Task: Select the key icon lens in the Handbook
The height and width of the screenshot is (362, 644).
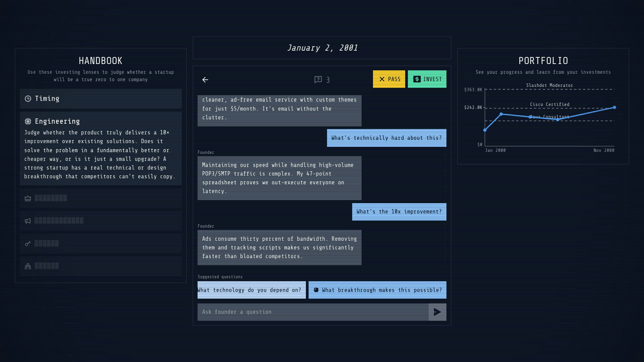Action: coord(28,243)
